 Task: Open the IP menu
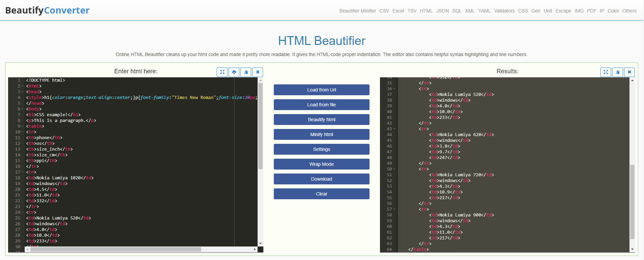pyautogui.click(x=602, y=11)
